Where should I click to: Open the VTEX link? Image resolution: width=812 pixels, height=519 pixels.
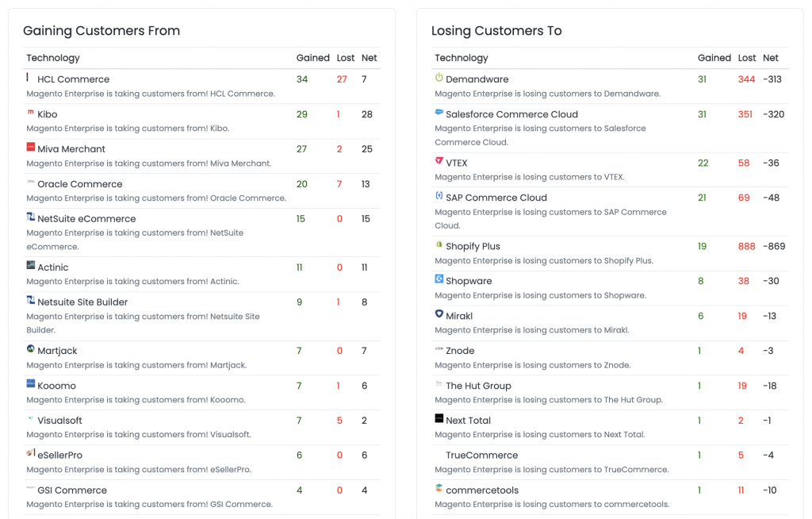456,163
